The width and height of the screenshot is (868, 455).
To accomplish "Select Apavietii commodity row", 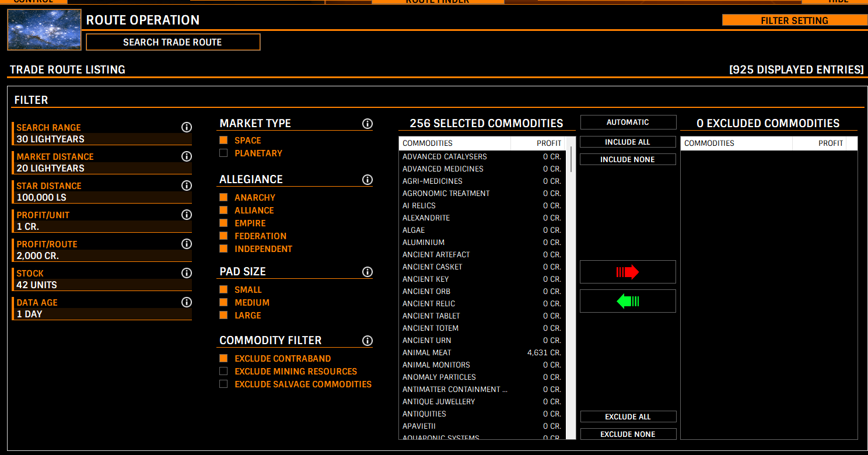I will [482, 426].
